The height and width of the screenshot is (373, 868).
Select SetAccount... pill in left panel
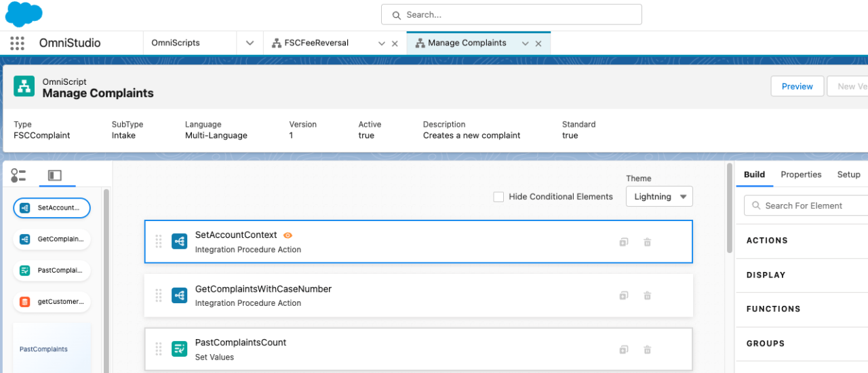(52, 208)
